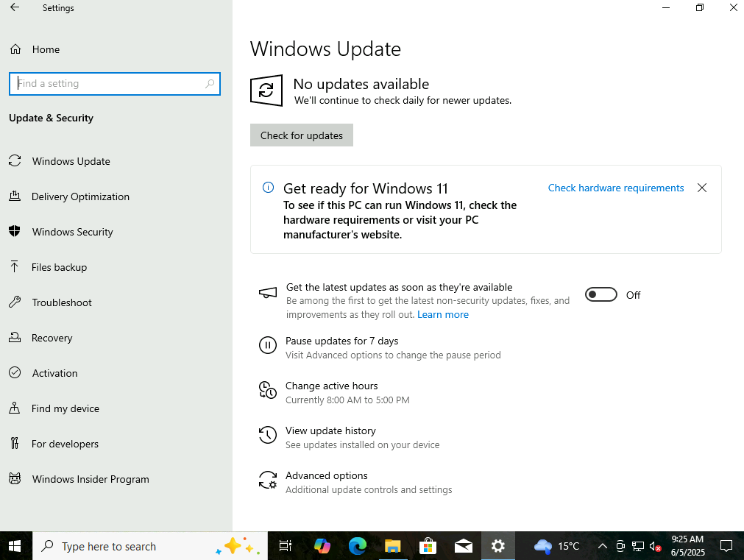Viewport: 744px width, 560px height.
Task: Open Troubleshoot page
Action: (62, 302)
